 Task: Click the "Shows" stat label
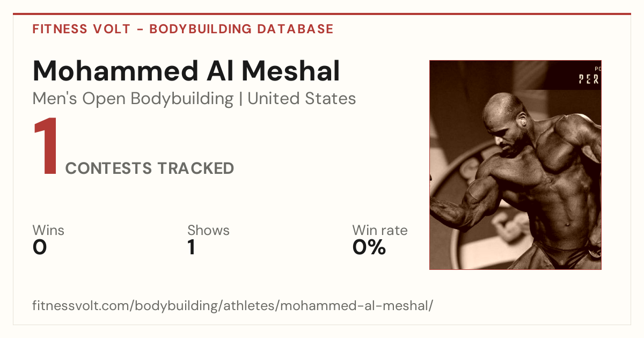(x=208, y=230)
